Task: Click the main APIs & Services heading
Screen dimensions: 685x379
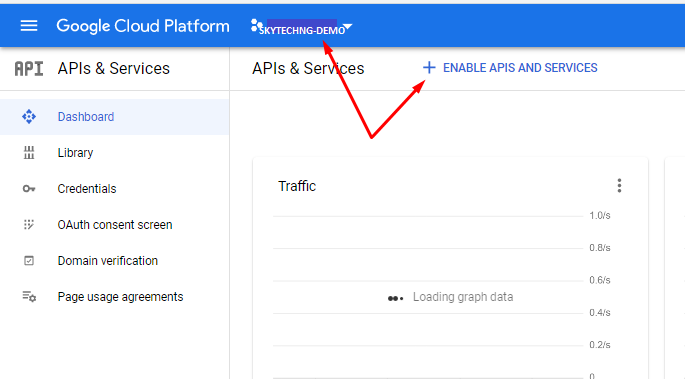Action: coord(308,69)
